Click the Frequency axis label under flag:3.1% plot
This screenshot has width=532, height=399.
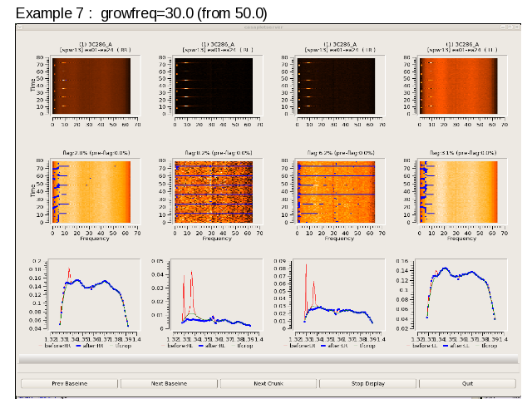click(461, 239)
